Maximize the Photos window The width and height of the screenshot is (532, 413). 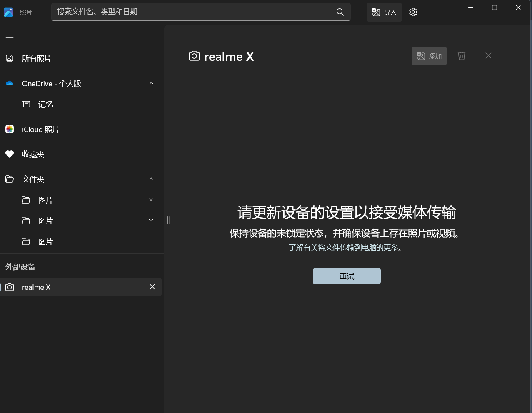pyautogui.click(x=495, y=8)
